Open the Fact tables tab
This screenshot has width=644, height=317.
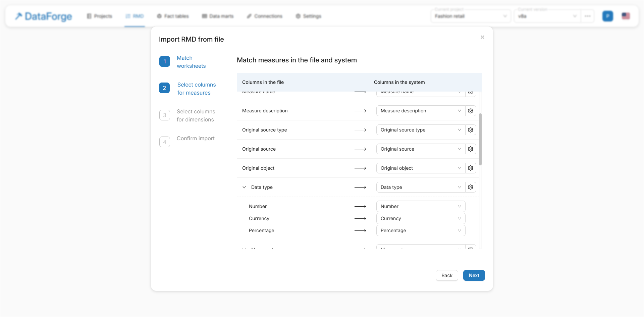(x=173, y=16)
